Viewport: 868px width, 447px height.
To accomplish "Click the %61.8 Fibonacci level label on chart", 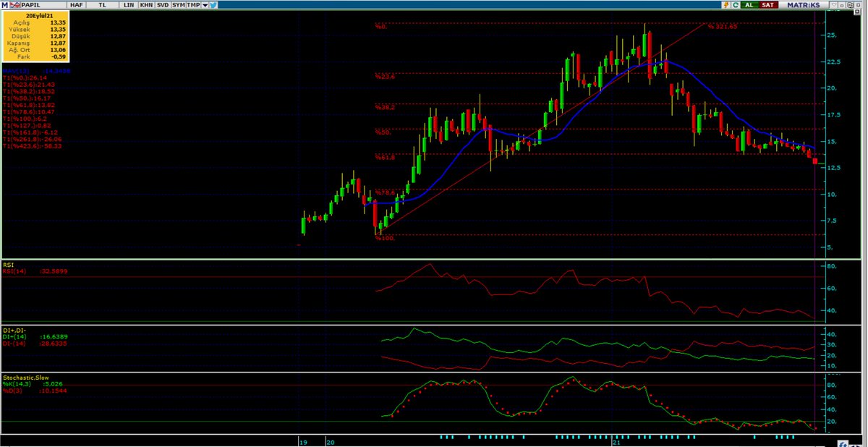I will point(384,156).
